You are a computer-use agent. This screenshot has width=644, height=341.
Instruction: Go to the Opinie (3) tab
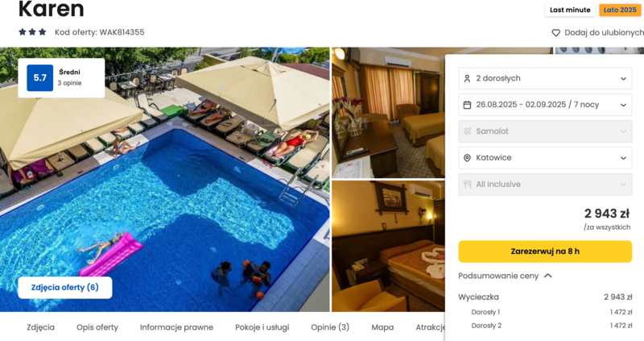coord(330,327)
